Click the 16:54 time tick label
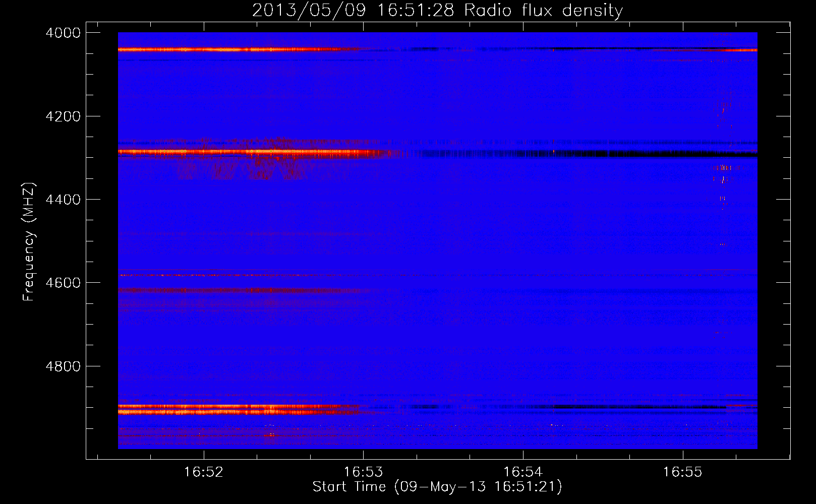This screenshot has width=816, height=504. click(523, 472)
